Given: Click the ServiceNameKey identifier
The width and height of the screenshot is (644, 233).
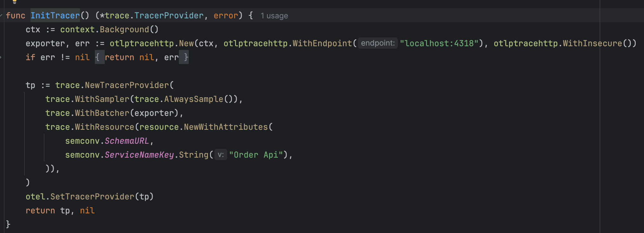Looking at the screenshot, I should [139, 155].
